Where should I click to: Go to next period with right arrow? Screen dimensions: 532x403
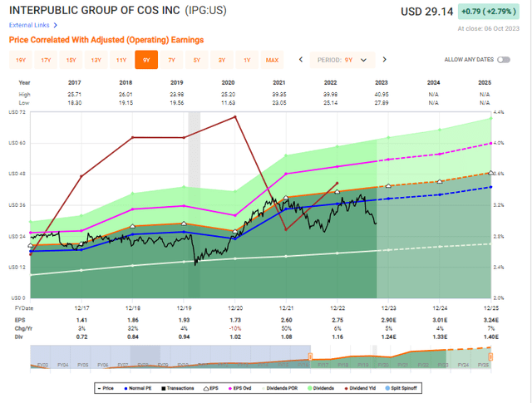[x=384, y=60]
